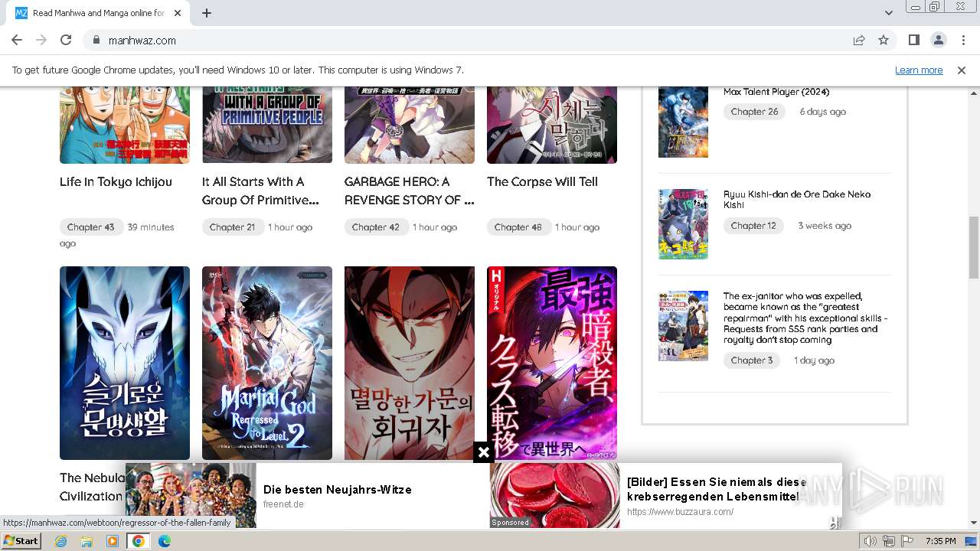980x551 pixels.
Task: Show the 7:35 PM clock calendar
Action: (x=940, y=541)
